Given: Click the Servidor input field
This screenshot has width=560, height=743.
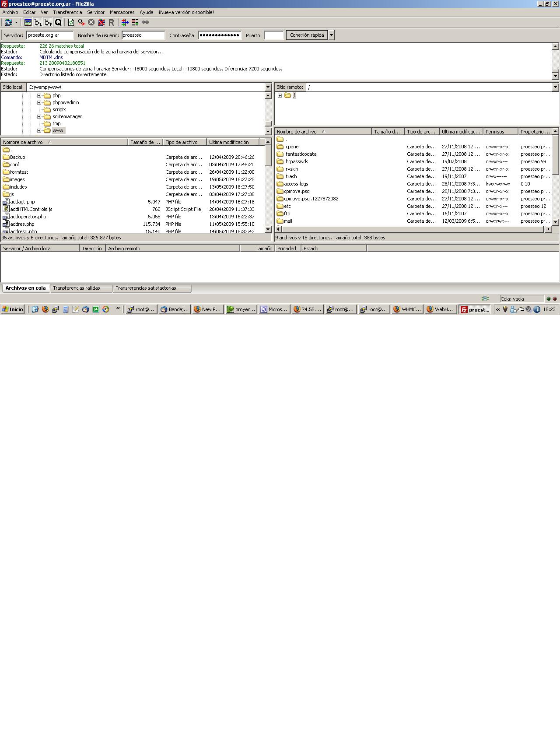Looking at the screenshot, I should tap(49, 35).
